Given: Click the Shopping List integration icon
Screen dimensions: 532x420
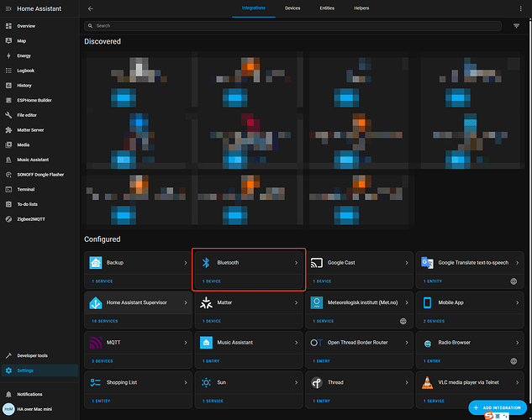Looking at the screenshot, I should point(95,382).
